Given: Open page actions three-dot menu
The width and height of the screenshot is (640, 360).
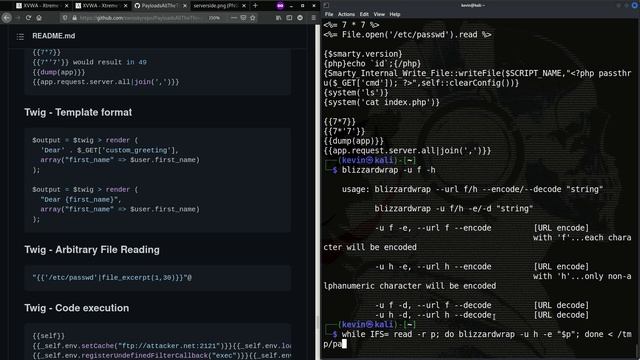Looking at the screenshot, I should point(233,18).
